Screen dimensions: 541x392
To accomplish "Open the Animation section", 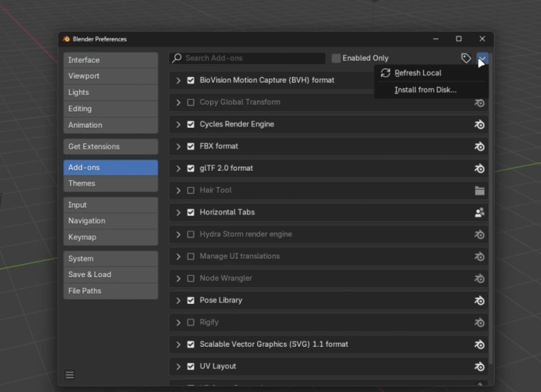I will (111, 125).
